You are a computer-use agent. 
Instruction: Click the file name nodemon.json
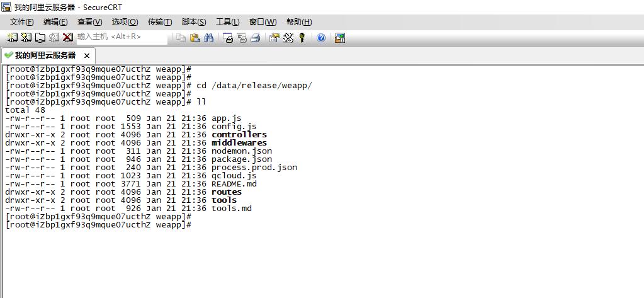click(242, 151)
